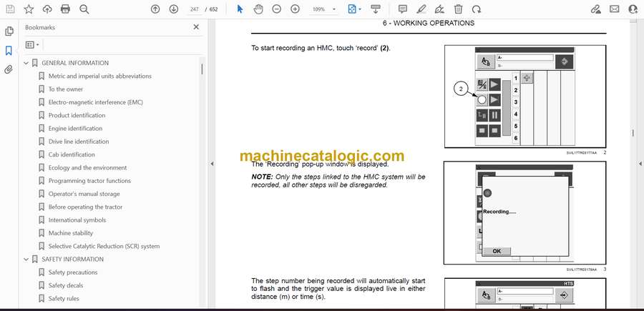Screen dimensions: 644x311
Task: Open Ecology and the environment bookmark
Action: coord(87,168)
